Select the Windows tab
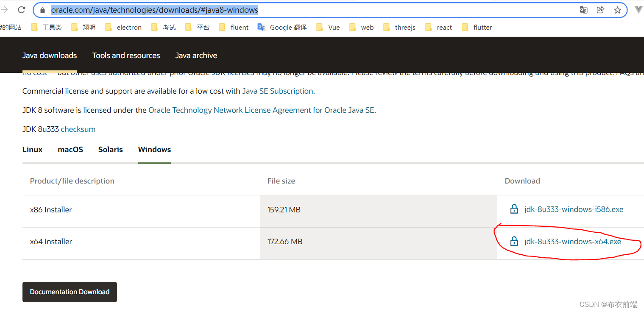Viewport: 644px width, 312px height. pyautogui.click(x=154, y=150)
